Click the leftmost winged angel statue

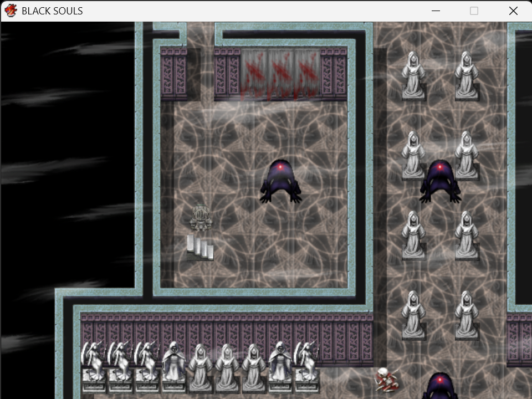[93, 366]
